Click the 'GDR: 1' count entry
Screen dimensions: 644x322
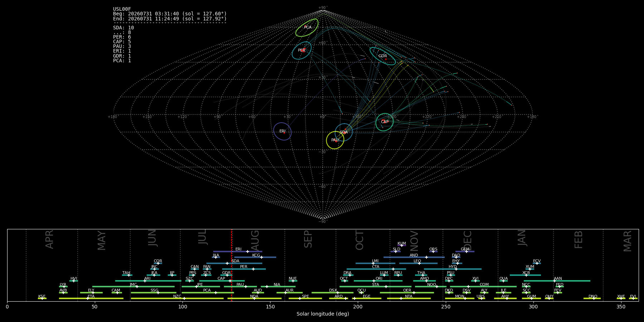tap(122, 56)
